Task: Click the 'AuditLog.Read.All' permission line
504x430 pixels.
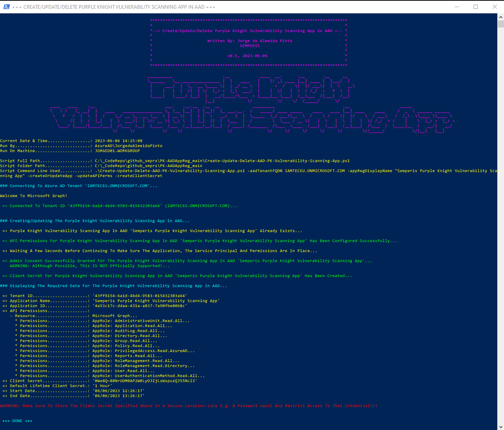Action: click(x=90, y=331)
